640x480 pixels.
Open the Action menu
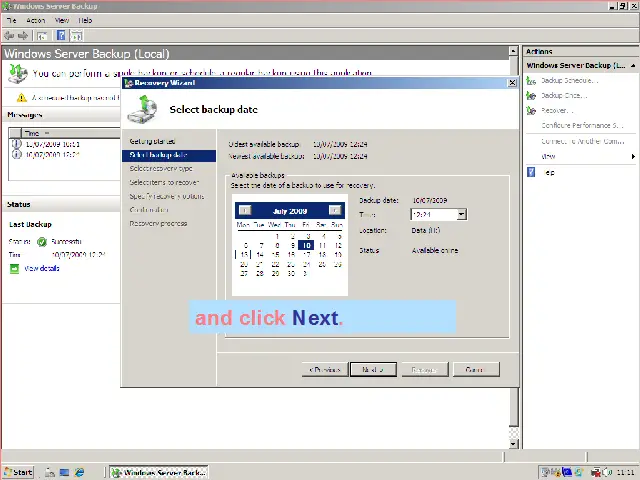point(36,20)
